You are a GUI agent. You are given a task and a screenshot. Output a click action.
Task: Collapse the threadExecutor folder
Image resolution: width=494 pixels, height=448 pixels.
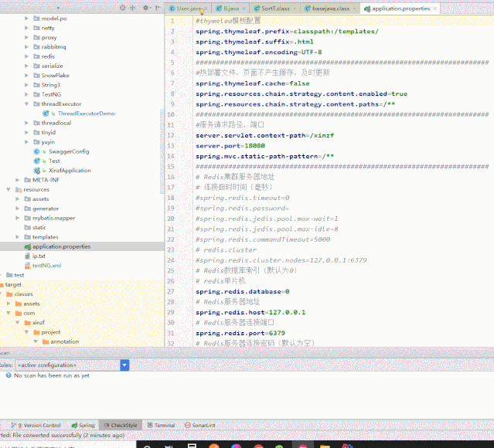26,104
